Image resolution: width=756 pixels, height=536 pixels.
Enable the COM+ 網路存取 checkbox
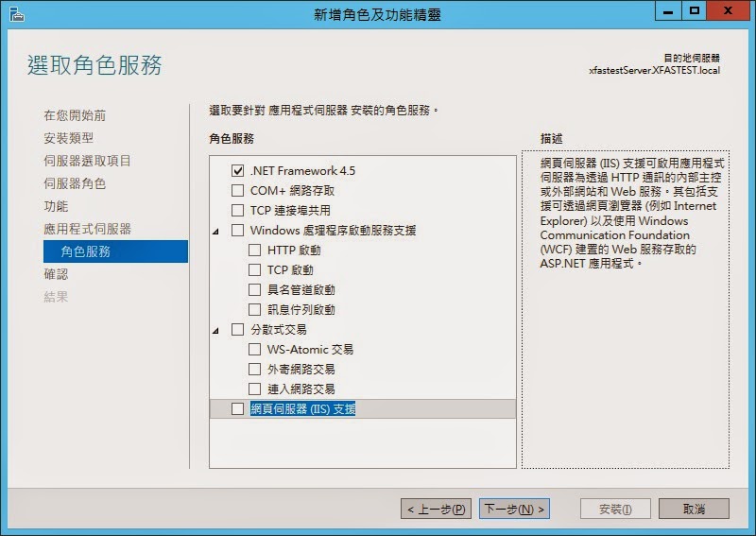coord(237,191)
